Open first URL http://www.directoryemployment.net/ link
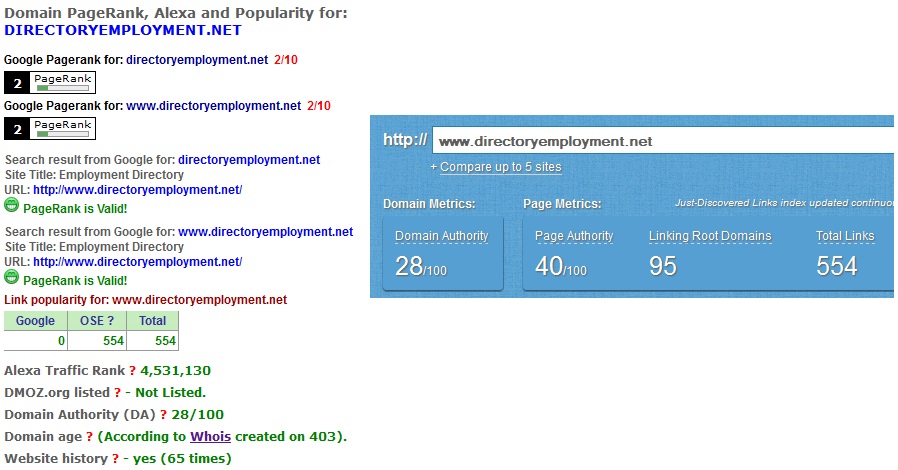The height and width of the screenshot is (470, 898). [137, 189]
